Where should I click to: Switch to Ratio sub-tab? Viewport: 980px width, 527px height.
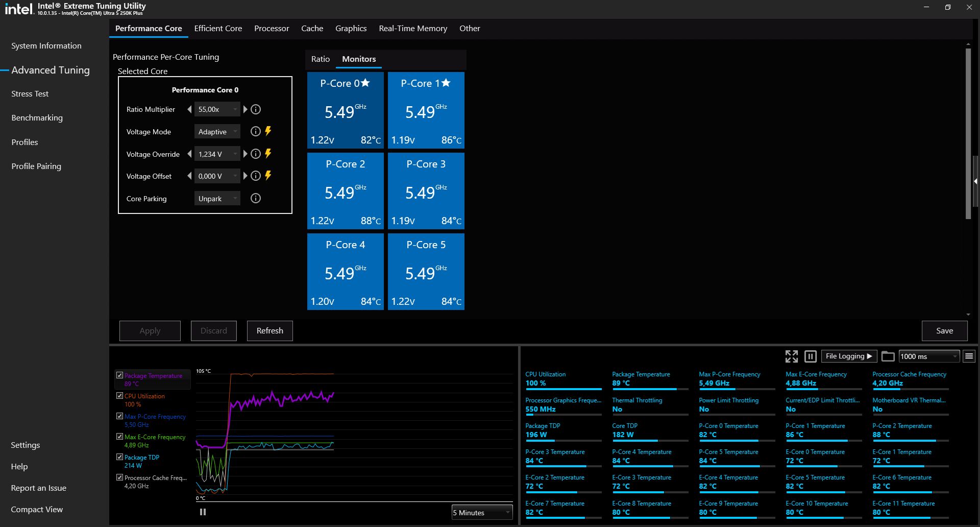(321, 59)
